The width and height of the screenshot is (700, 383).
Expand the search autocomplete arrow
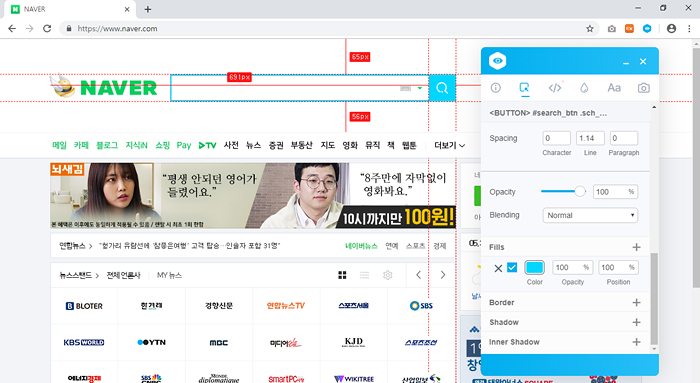(x=420, y=88)
